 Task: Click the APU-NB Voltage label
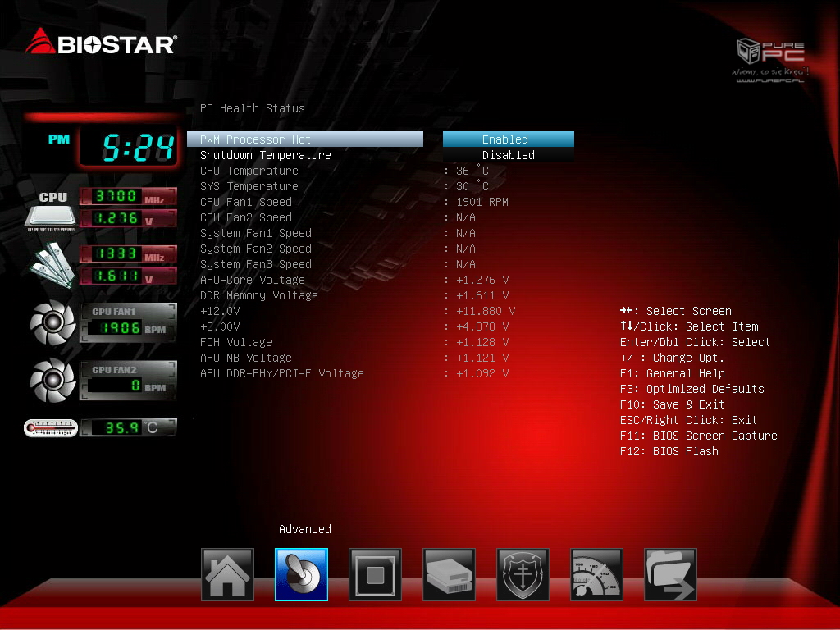pyautogui.click(x=246, y=358)
